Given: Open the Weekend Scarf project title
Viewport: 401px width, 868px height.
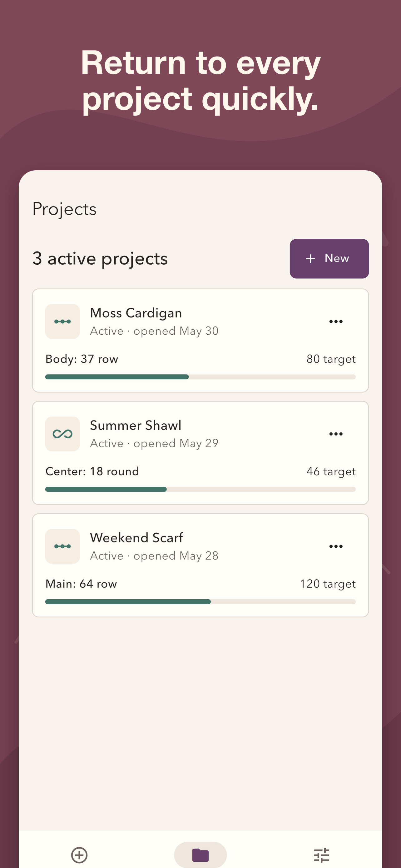Looking at the screenshot, I should coord(136,538).
